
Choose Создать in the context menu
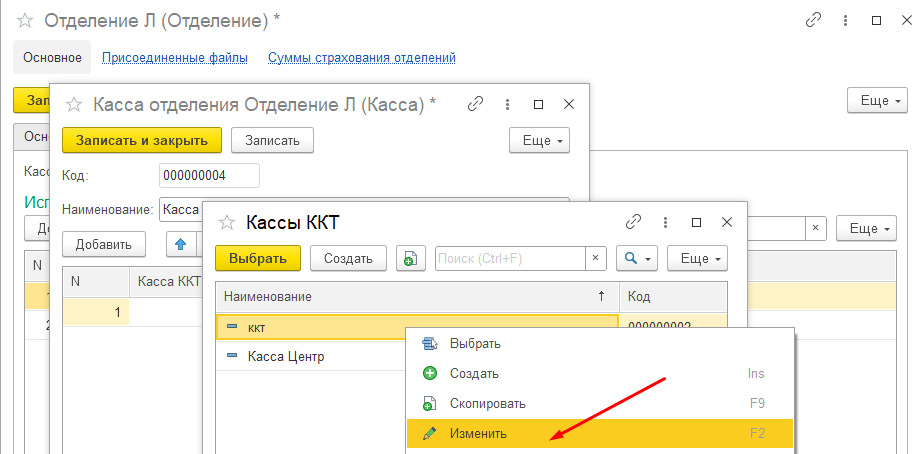(x=474, y=374)
